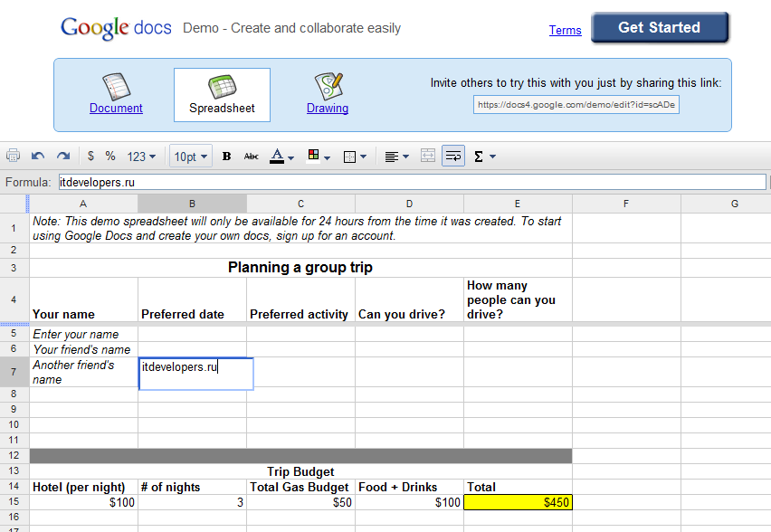
Task: Format the cell as currency
Action: click(x=90, y=157)
